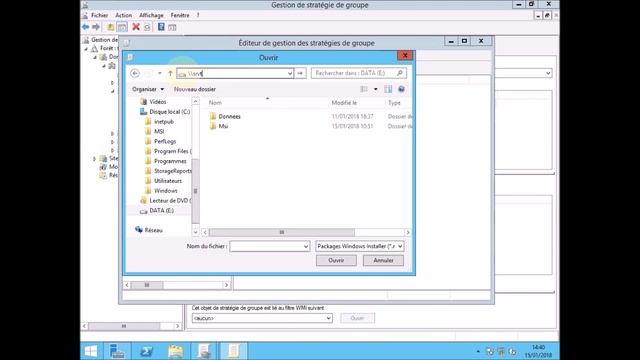Open the Nom du fichier dropdown arrow
Viewport: 640px width, 360px height.
[x=306, y=247]
